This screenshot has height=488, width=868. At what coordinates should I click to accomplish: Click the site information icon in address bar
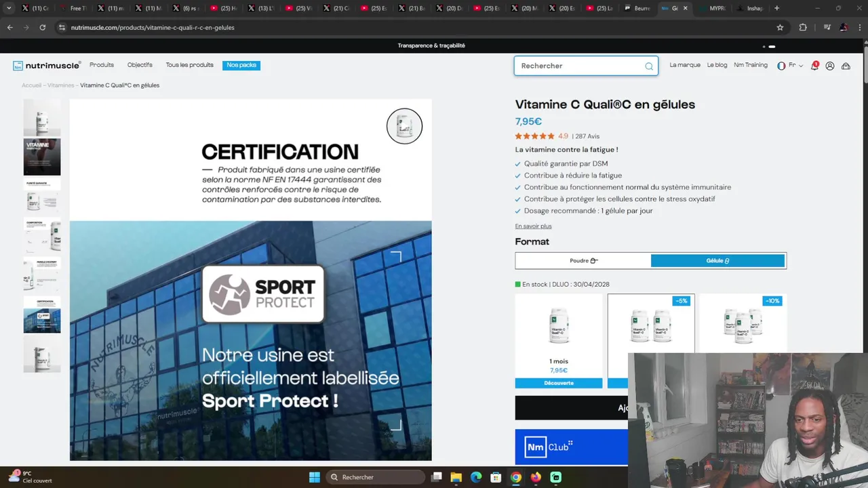click(62, 27)
